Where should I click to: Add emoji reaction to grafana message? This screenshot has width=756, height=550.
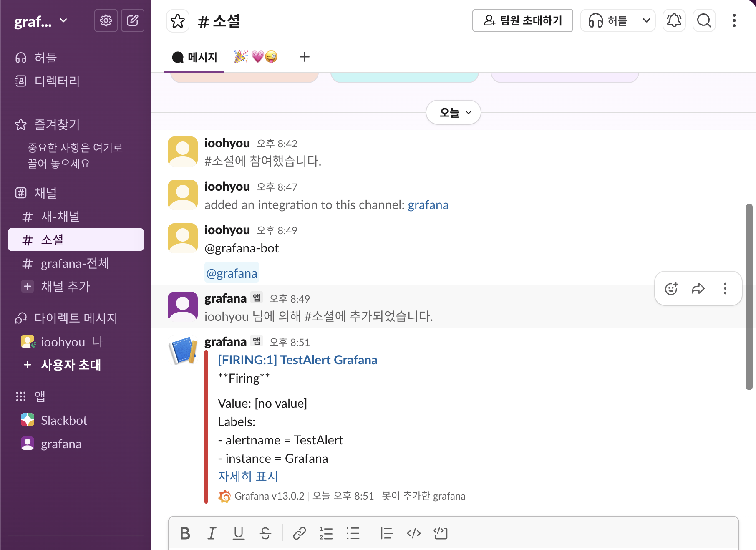click(671, 288)
